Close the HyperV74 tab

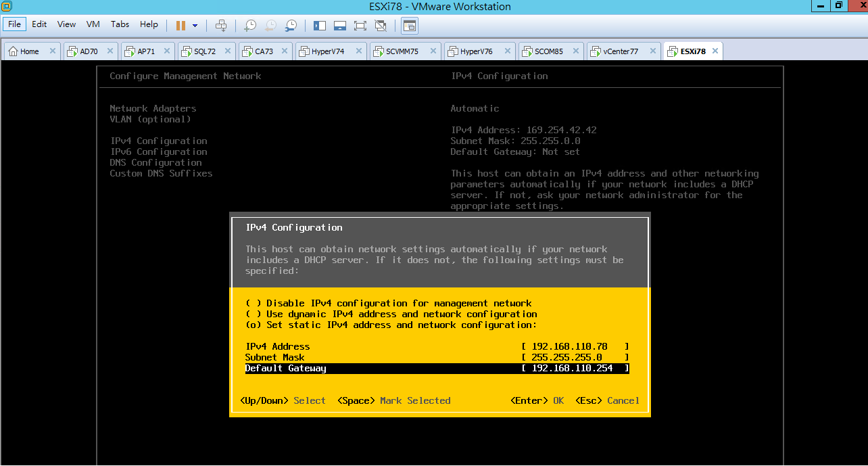(358, 51)
